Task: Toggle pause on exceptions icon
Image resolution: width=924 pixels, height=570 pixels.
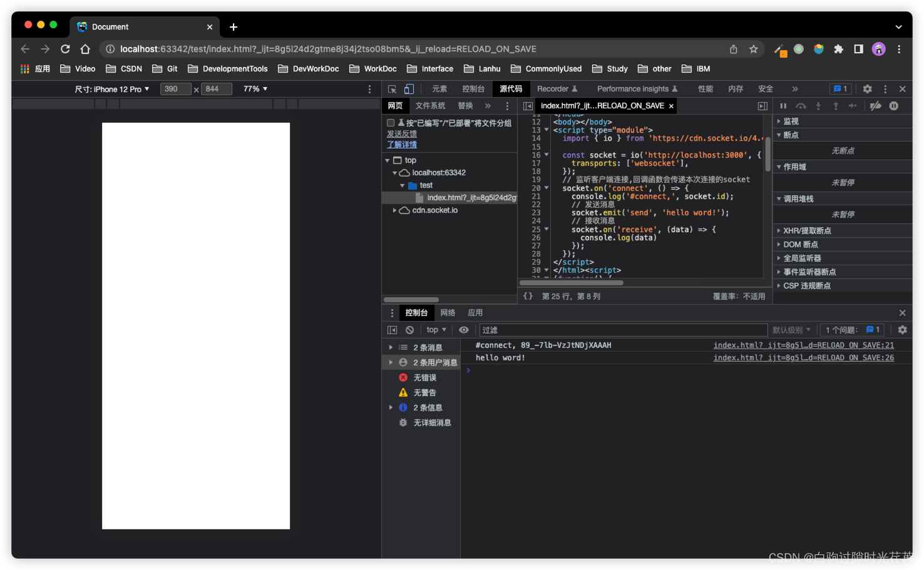Action: point(894,106)
